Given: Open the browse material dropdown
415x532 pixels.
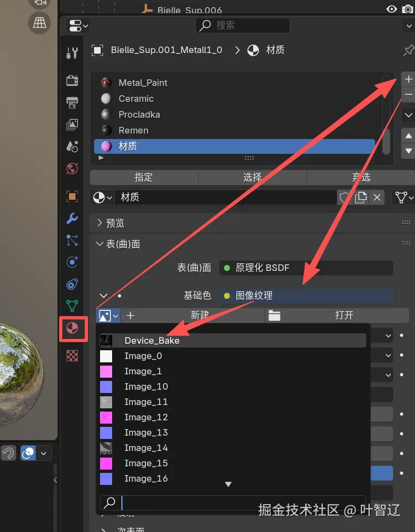Looking at the screenshot, I should click(102, 198).
